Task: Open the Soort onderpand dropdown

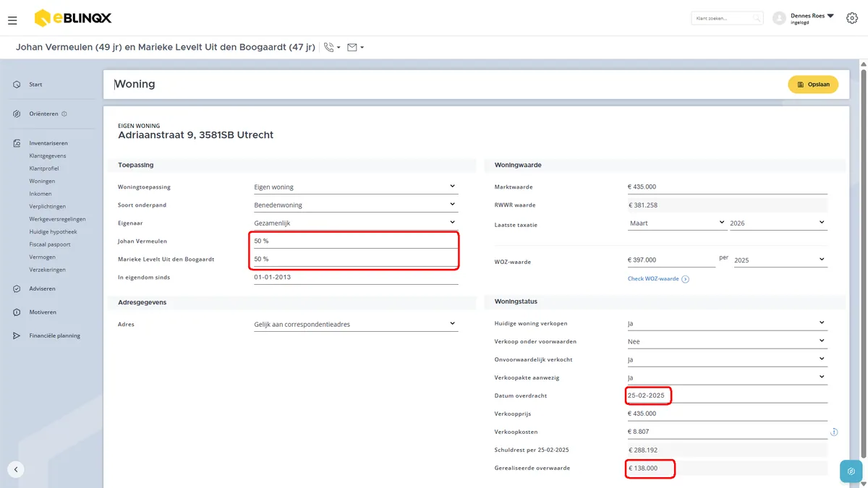Action: 355,205
